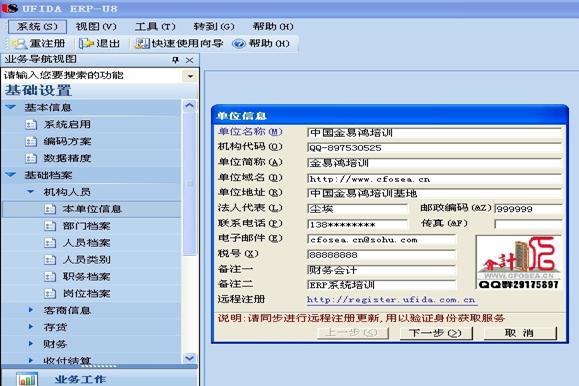This screenshot has width=579, height=386.
Task: Click the 税号 input field
Action: click(x=381, y=255)
